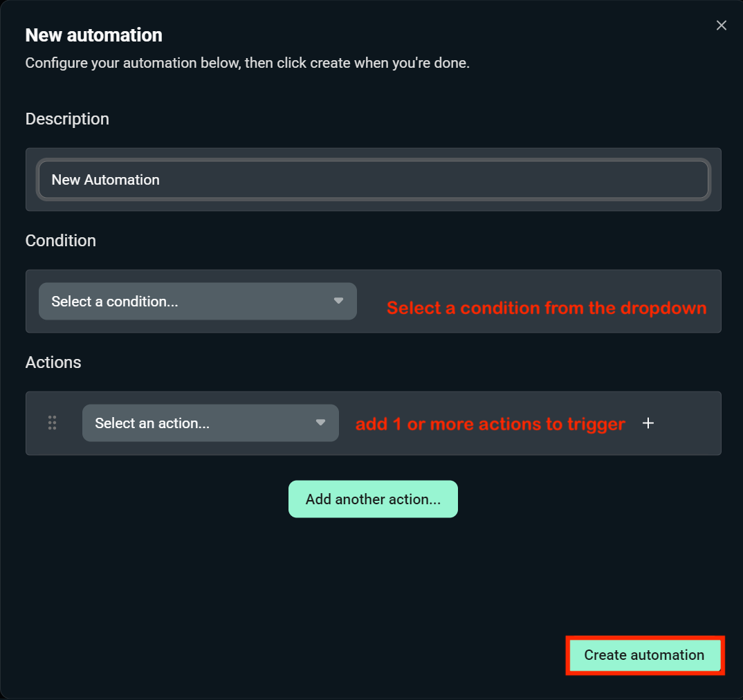Expand the "Select an action..." dropdown
This screenshot has width=743, height=700.
tap(201, 423)
